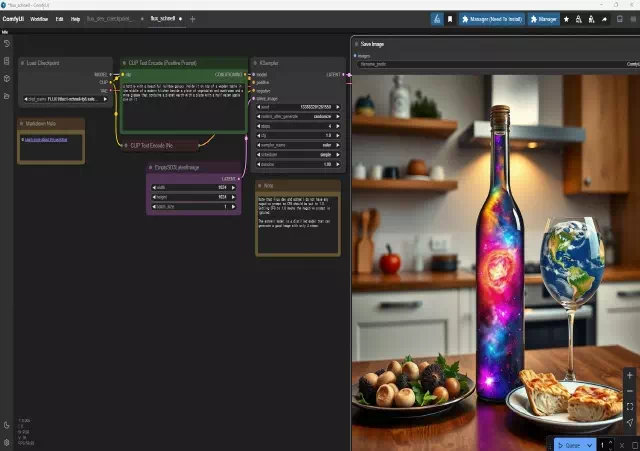Expand the Queue button dropdown arrow

590,444
